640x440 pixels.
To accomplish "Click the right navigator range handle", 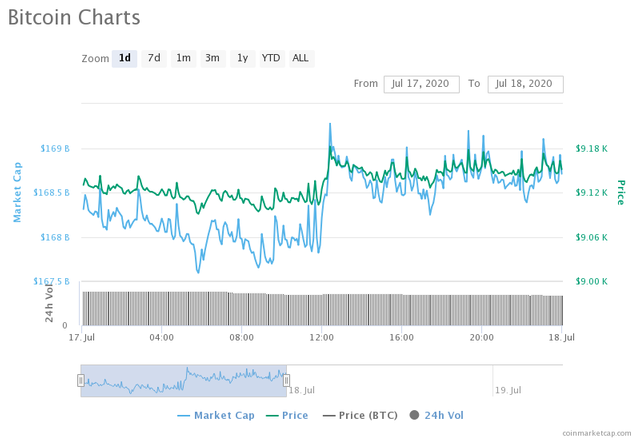I will pyautogui.click(x=287, y=380).
